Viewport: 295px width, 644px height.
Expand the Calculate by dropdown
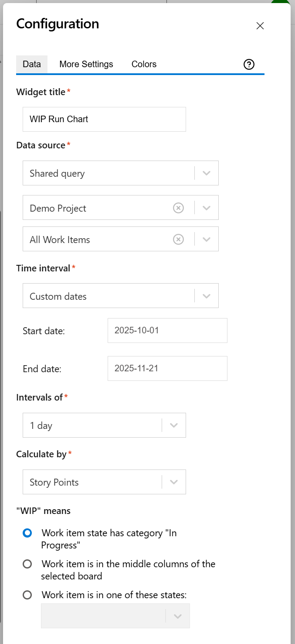click(174, 482)
